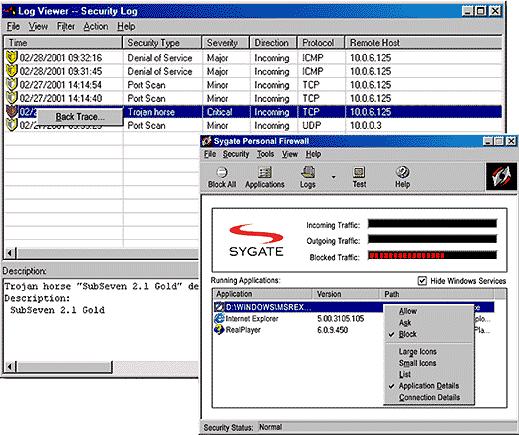The image size is (519, 435).
Task: Choose Ask in the context menu
Action: click(x=405, y=323)
